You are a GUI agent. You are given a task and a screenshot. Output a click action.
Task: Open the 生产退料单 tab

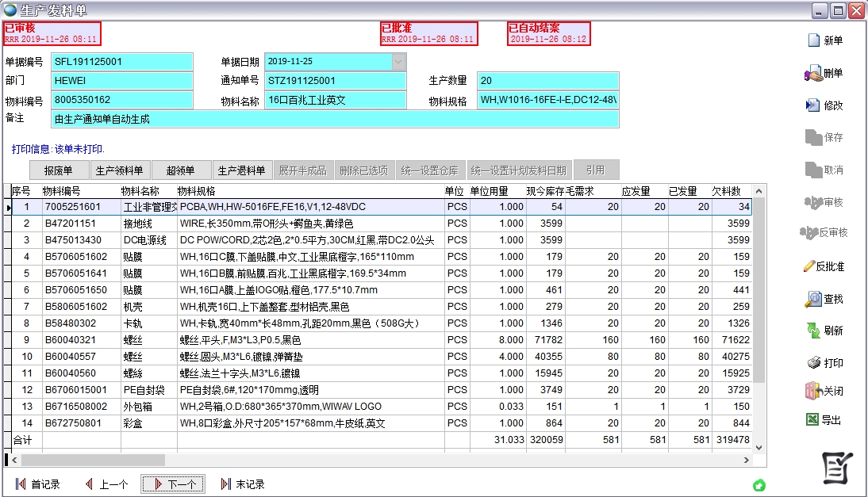(241, 170)
